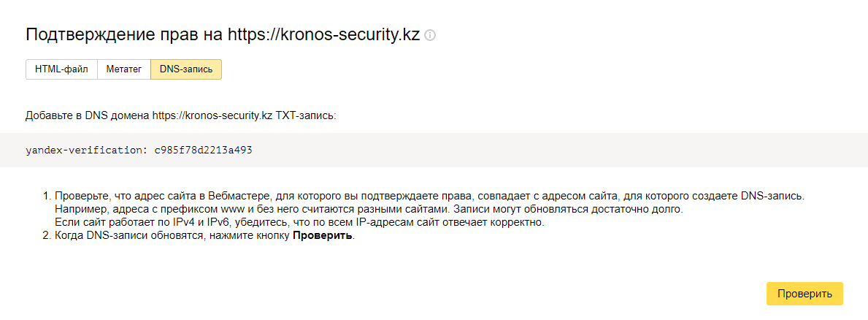Click the bold Проверить word in step two
The height and width of the screenshot is (320, 868).
tap(322, 236)
